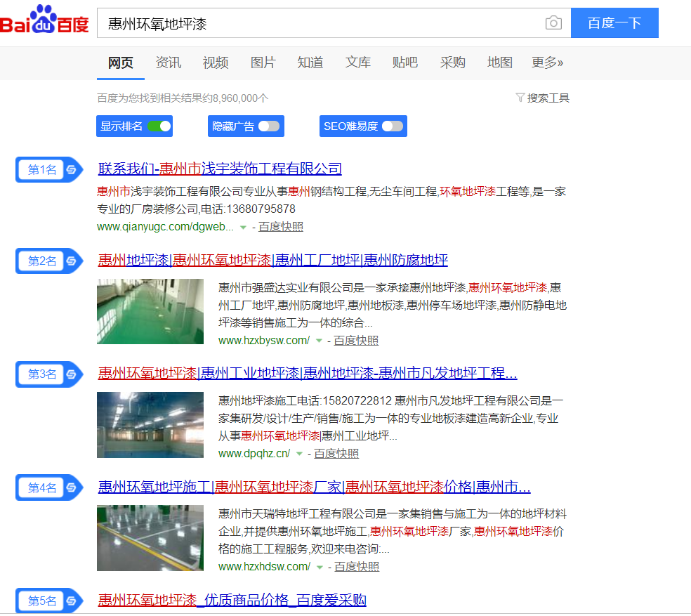Screen dimensions: 691x616
Task: Click the swirl icon on 第2名 badge
Action: [72, 261]
